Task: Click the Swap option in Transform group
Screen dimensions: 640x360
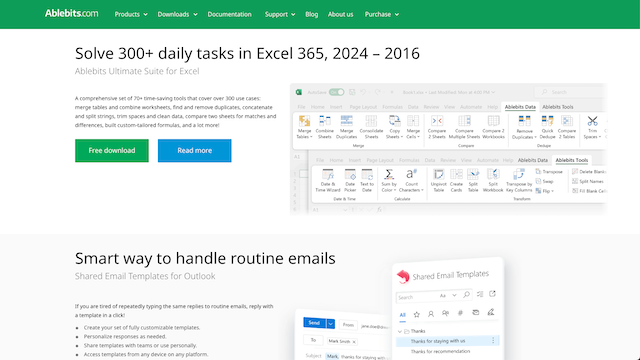Action: pos(544,181)
